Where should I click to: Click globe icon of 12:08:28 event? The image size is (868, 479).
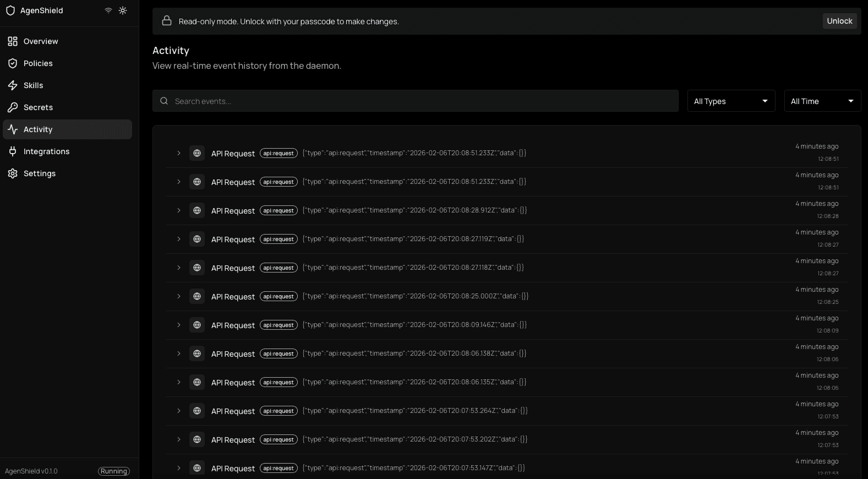click(x=197, y=210)
